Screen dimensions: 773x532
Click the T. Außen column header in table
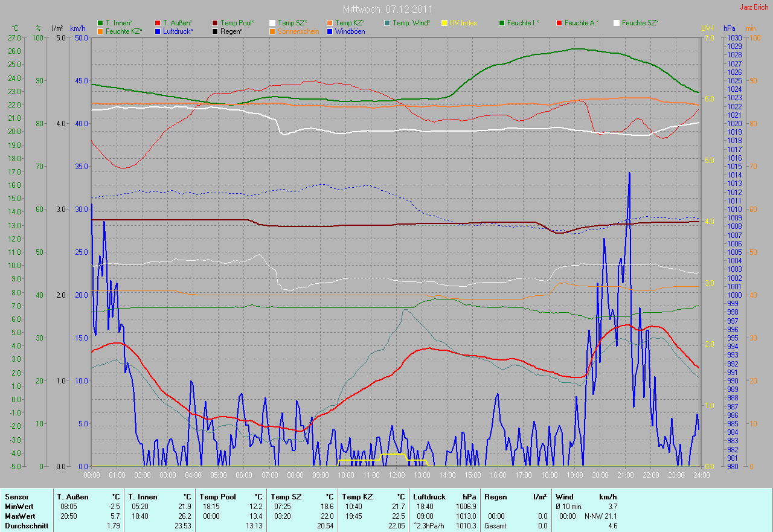(73, 497)
